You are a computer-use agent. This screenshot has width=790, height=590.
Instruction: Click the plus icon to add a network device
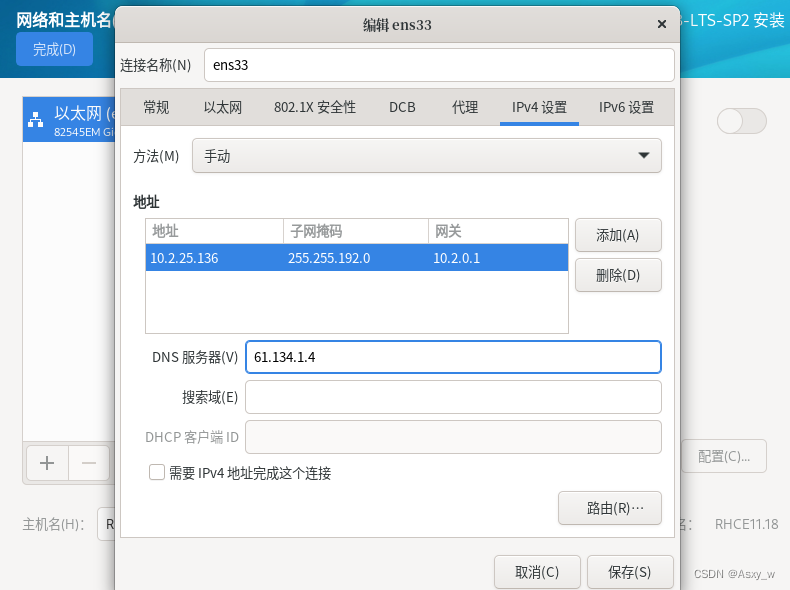47,463
